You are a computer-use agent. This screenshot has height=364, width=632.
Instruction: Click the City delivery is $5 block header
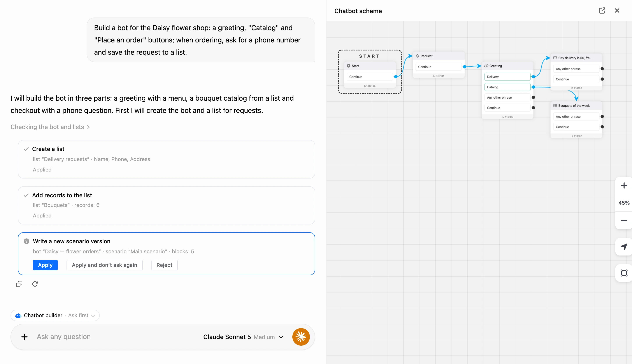(x=576, y=58)
